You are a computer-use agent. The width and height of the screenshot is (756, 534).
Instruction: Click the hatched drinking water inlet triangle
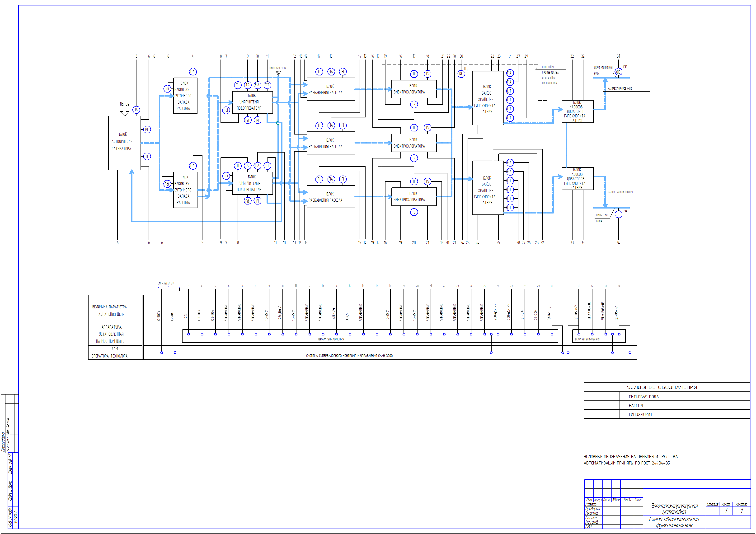278,73
